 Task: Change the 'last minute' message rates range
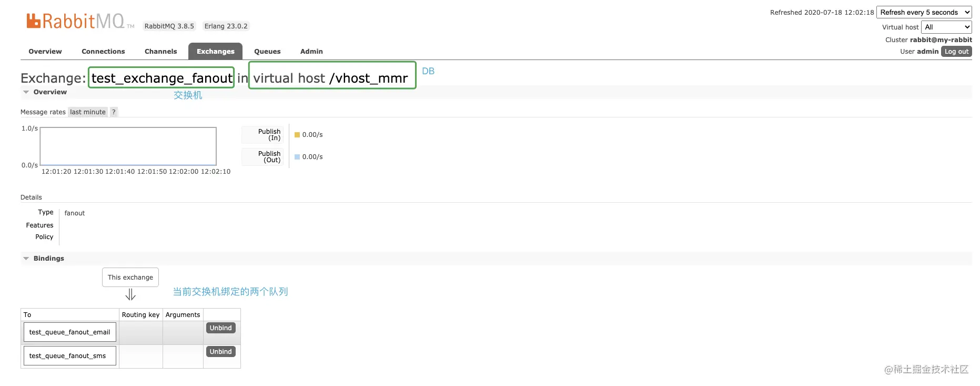click(88, 112)
